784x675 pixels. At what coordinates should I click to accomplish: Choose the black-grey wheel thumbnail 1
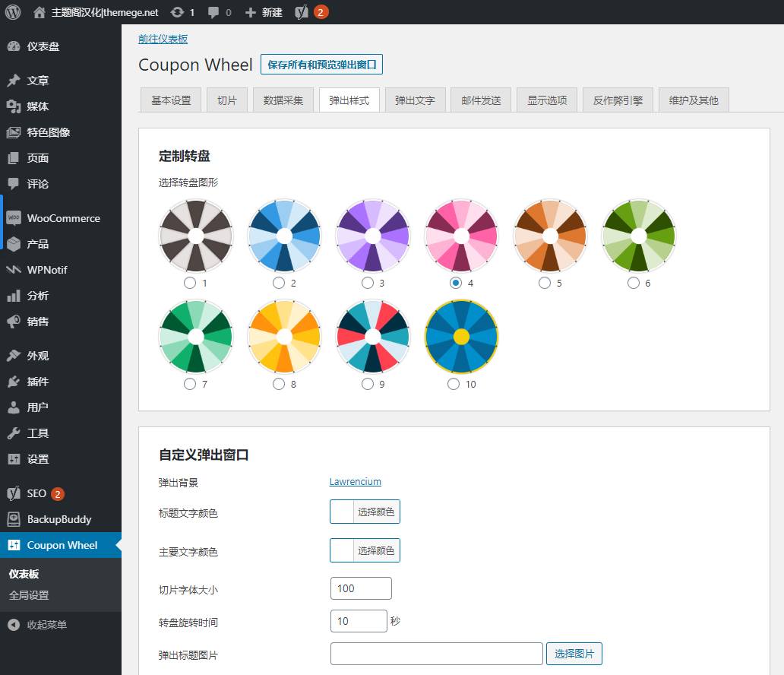pyautogui.click(x=196, y=236)
